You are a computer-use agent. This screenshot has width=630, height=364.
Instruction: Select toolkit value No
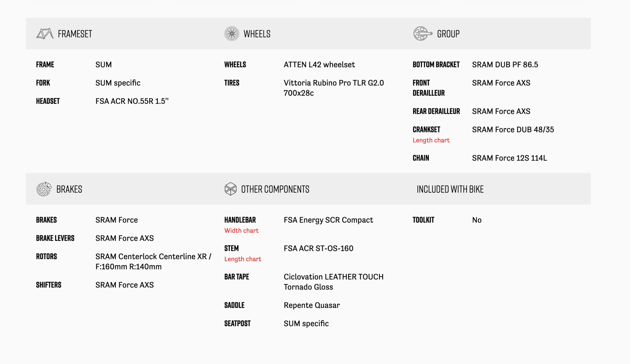[477, 220]
